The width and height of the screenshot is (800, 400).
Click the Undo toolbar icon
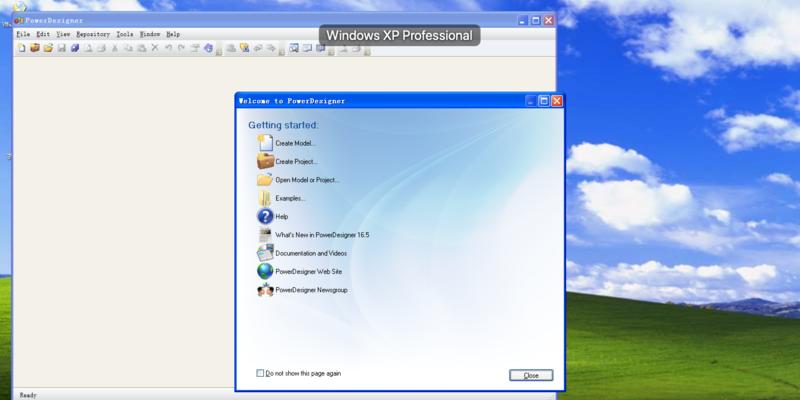(168, 48)
